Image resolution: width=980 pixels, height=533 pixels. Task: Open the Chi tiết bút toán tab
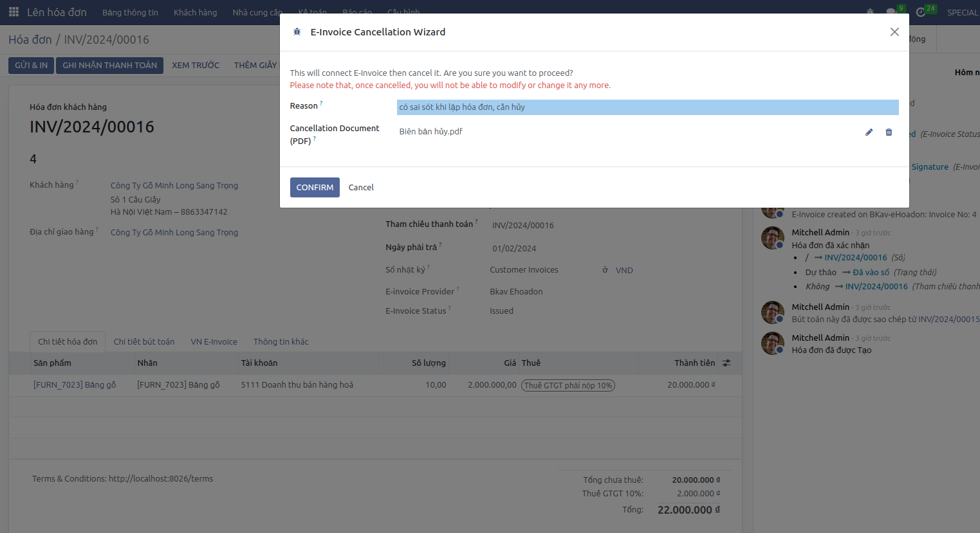(144, 341)
